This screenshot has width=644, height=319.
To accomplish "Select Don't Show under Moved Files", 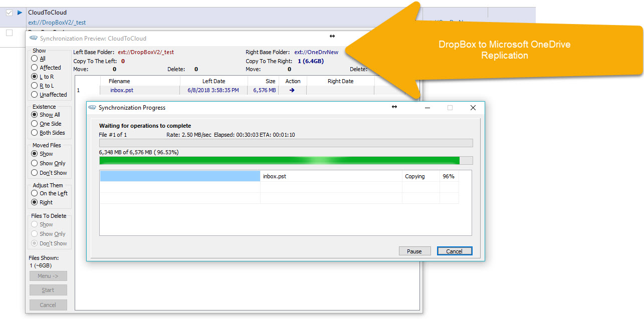I will click(x=35, y=173).
